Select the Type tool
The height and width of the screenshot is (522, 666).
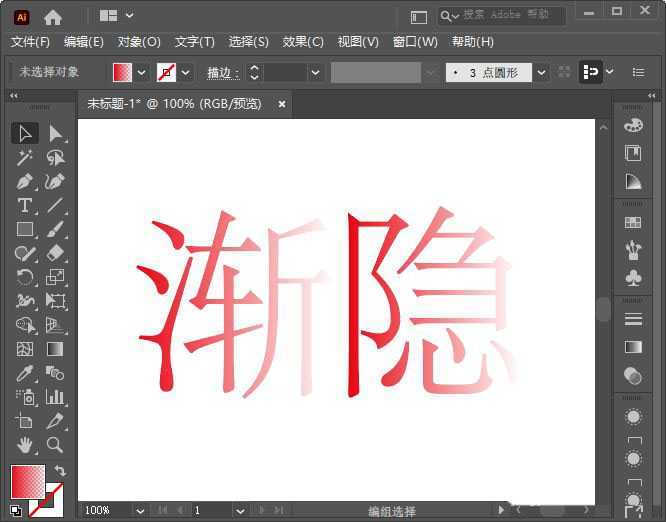click(x=25, y=205)
